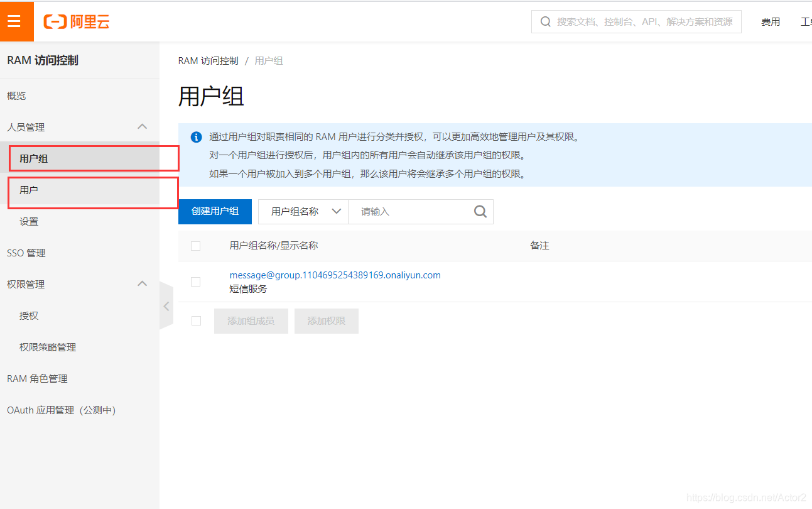Click the 用户组 page title

pyautogui.click(x=211, y=97)
